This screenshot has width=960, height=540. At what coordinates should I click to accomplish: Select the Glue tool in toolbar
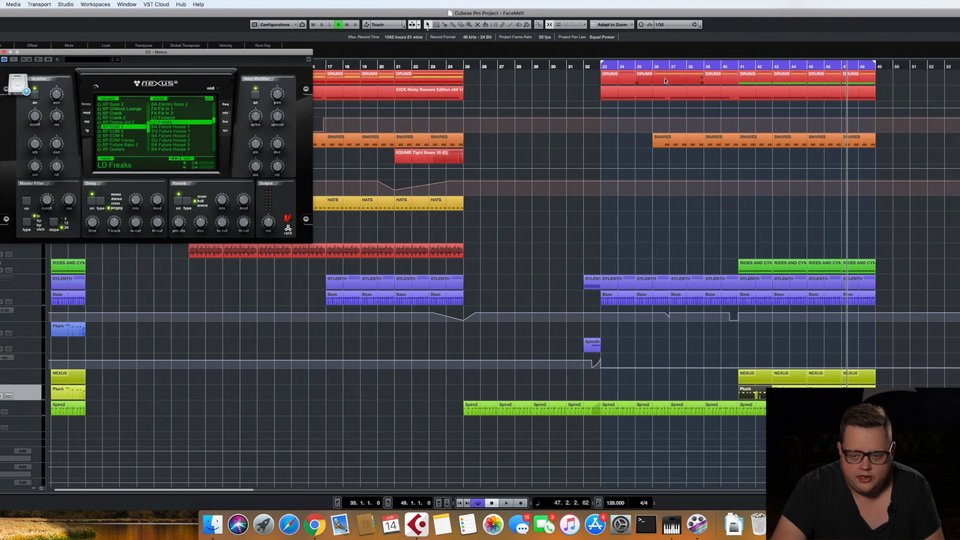click(x=453, y=24)
